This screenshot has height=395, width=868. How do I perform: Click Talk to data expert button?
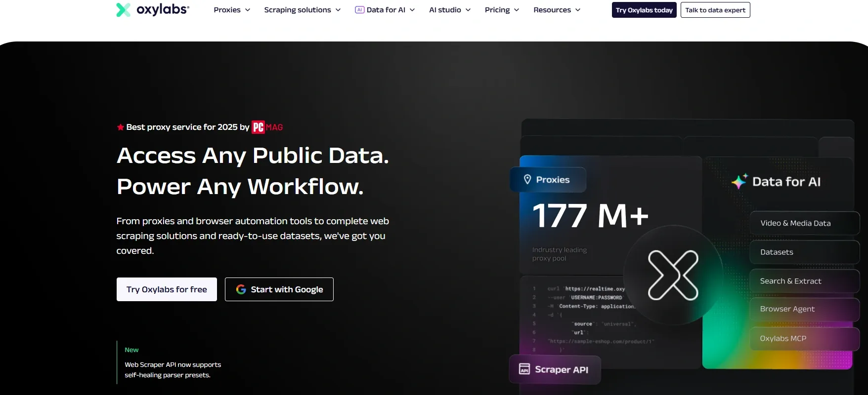[x=715, y=10]
